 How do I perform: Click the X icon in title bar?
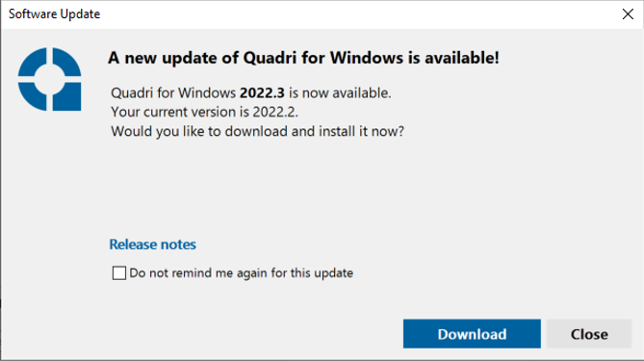[x=628, y=14]
